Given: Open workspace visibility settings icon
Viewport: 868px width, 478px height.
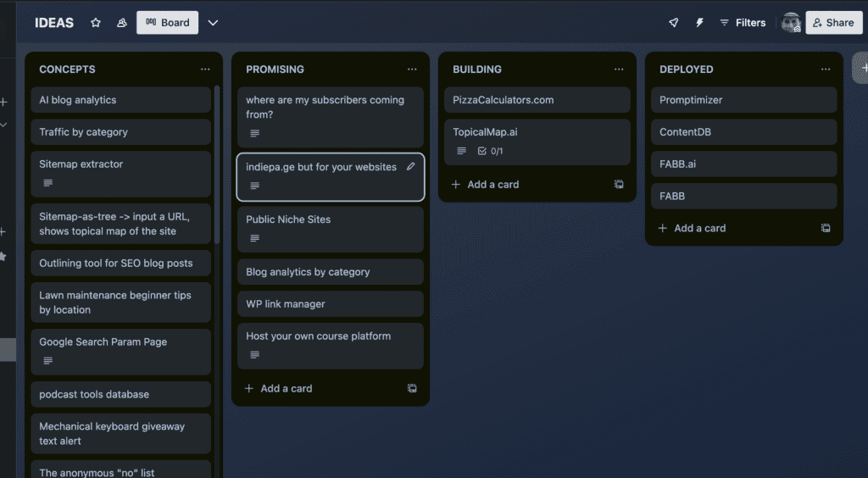Looking at the screenshot, I should coord(122,23).
